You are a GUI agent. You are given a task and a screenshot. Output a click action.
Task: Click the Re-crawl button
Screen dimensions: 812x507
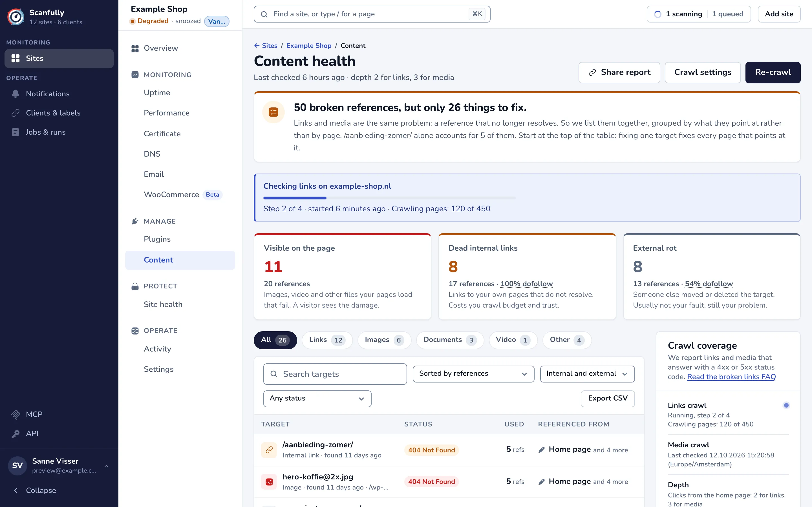pos(773,72)
